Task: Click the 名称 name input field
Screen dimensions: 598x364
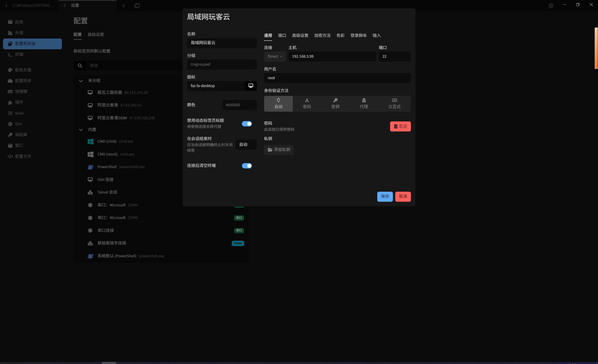Action: pyautogui.click(x=222, y=43)
